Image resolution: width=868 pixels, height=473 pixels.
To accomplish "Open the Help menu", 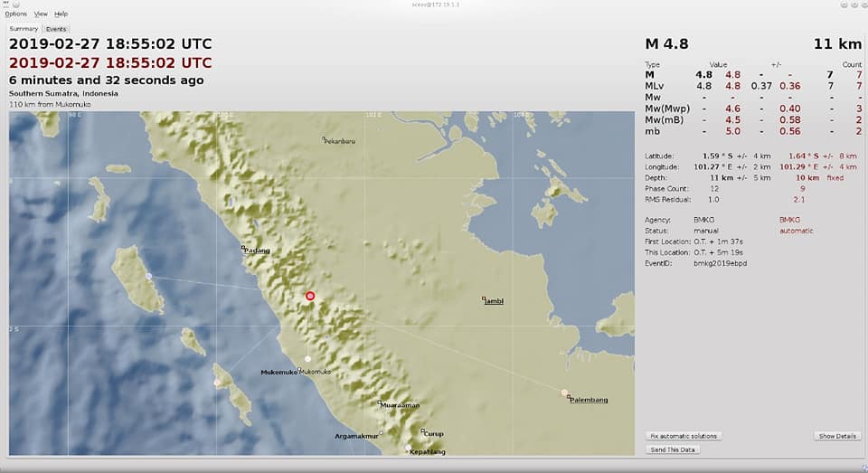I will (61, 14).
